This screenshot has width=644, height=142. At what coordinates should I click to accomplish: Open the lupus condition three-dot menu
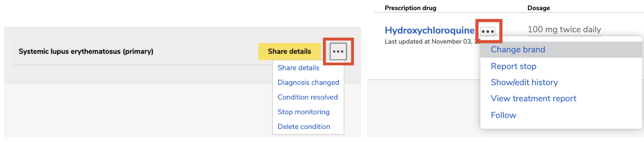338,51
